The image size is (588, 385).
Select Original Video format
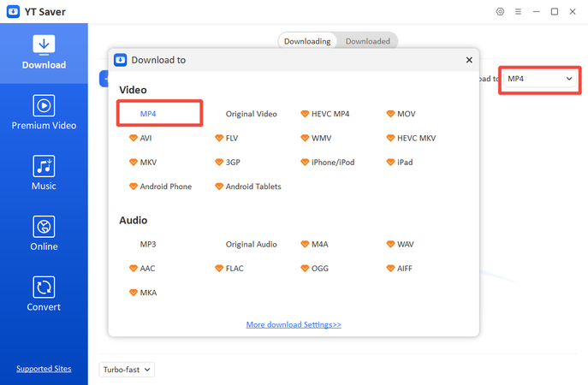coord(252,114)
